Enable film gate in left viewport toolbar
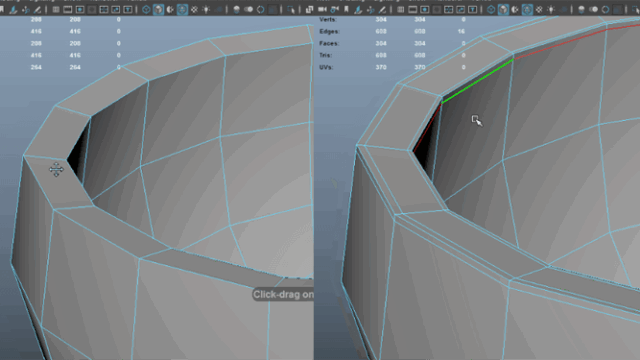Image resolution: width=640 pixels, height=360 pixels. [x=67, y=9]
